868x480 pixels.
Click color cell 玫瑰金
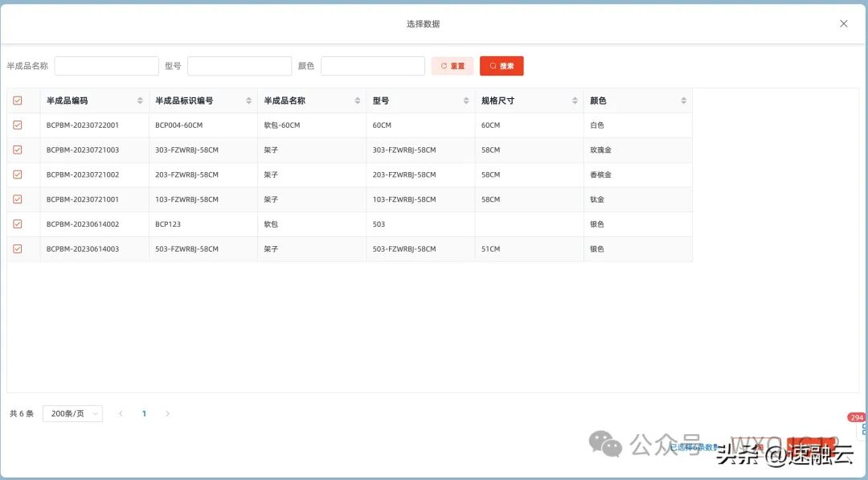coord(600,150)
